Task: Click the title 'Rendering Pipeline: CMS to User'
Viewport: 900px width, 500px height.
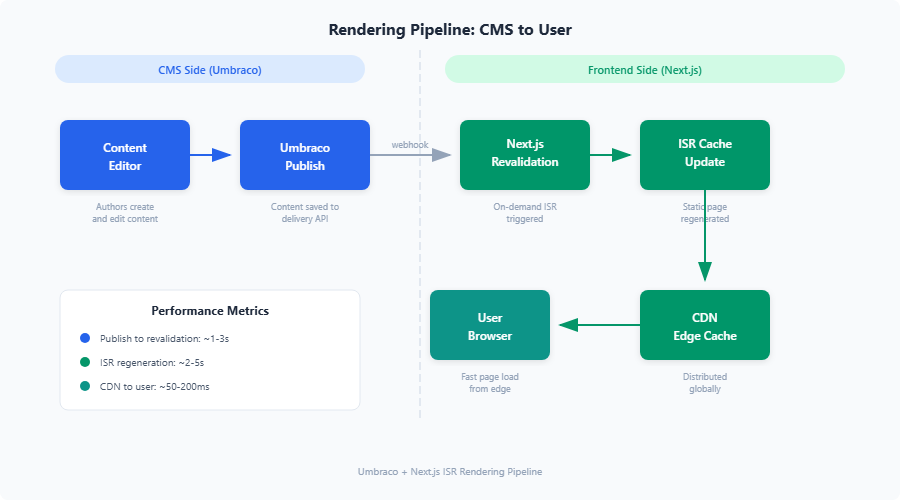Action: point(450,30)
